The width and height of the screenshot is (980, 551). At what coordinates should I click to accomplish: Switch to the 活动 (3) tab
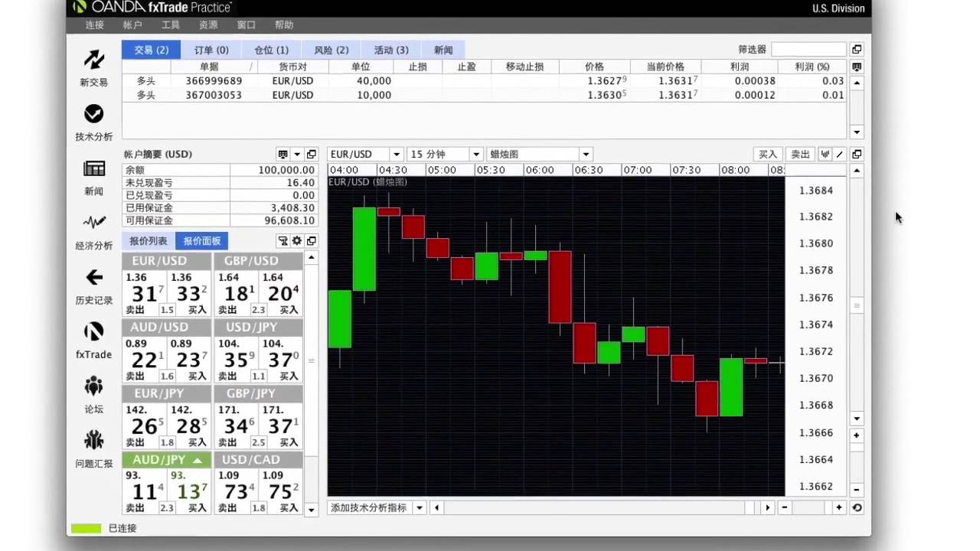(390, 50)
